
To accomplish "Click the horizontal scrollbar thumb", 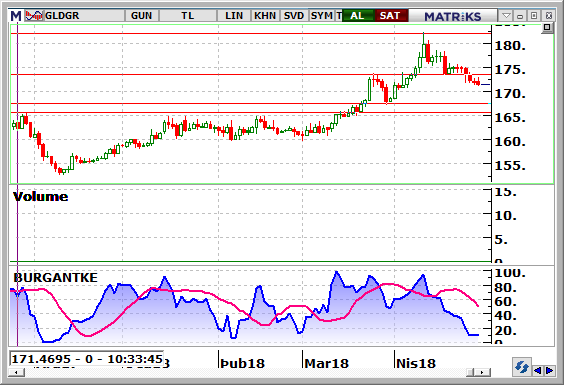I will 470,372.
